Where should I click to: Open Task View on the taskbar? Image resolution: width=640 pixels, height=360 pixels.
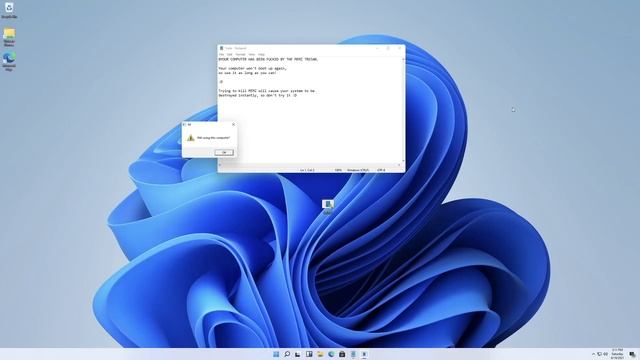298,354
